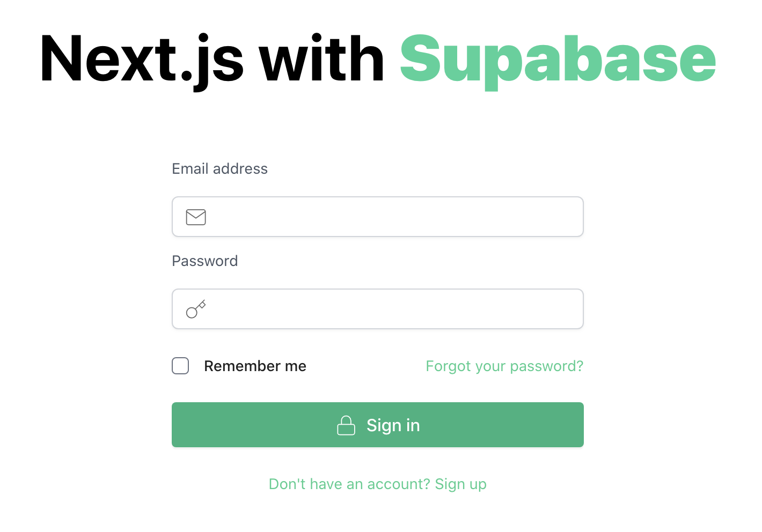The width and height of the screenshot is (762, 532).
Task: Click the "Password" field label
Action: pyautogui.click(x=204, y=261)
